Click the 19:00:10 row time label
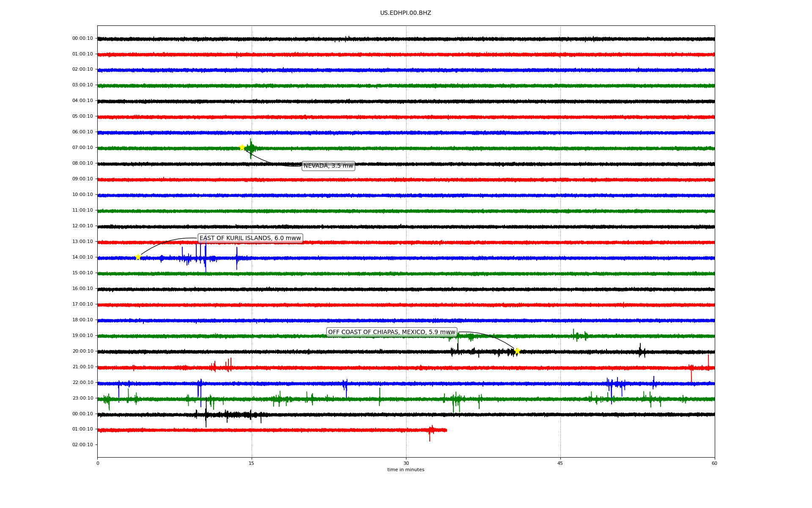812x508 pixels. [x=82, y=336]
